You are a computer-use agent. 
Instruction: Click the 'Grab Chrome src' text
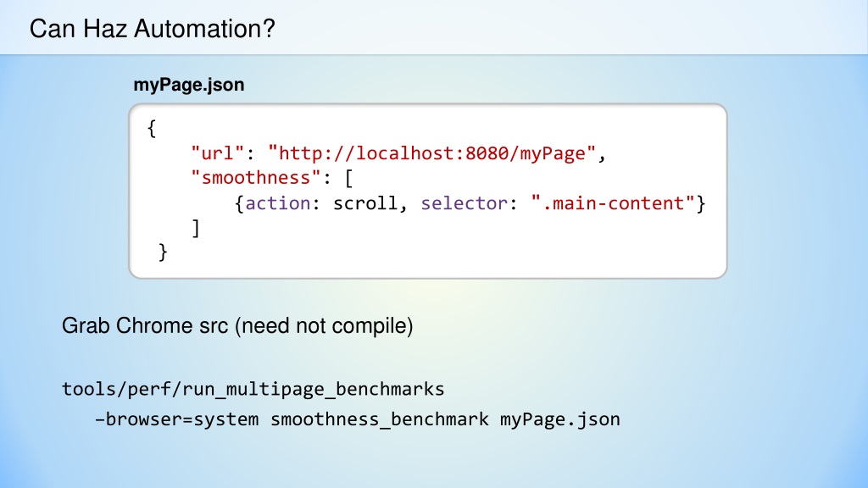point(145,325)
